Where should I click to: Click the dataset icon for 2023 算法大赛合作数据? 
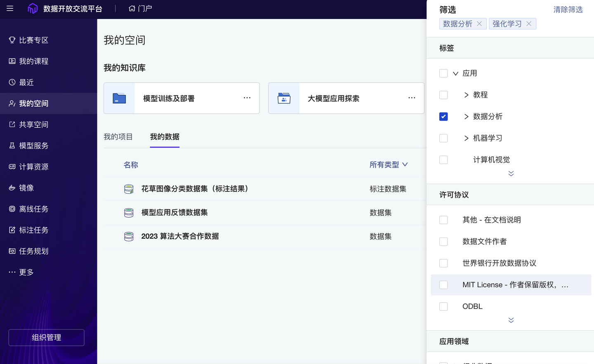pos(129,236)
